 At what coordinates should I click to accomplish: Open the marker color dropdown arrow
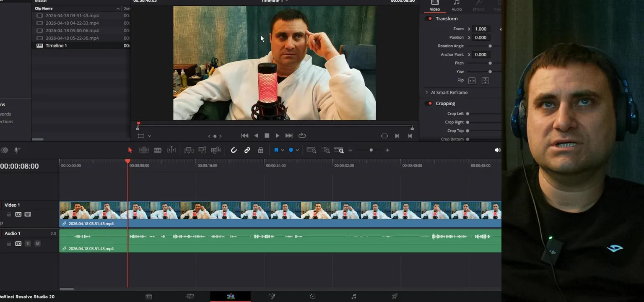297,150
